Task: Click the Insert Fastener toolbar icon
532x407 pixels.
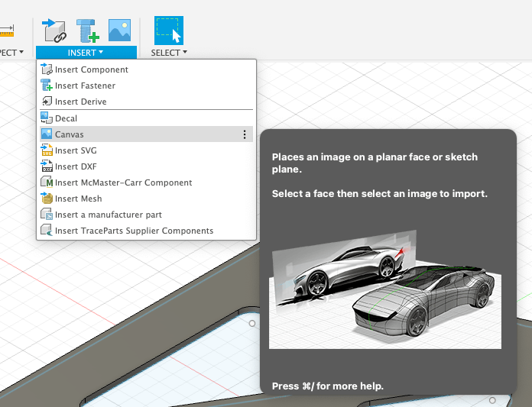Action: (86, 30)
